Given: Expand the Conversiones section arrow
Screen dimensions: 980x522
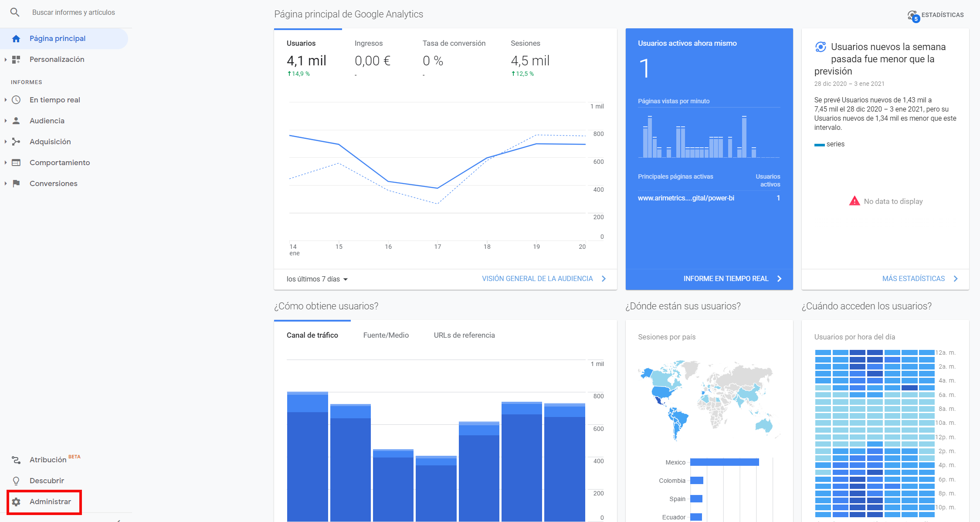Looking at the screenshot, I should [5, 183].
